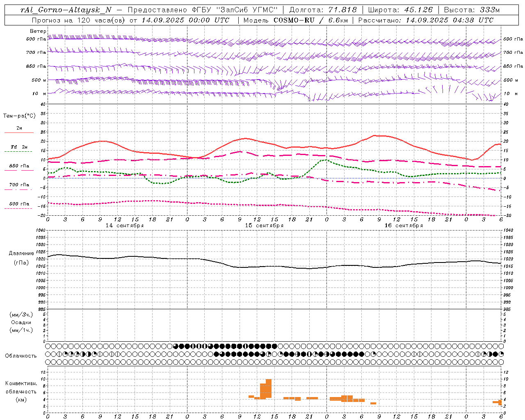525x420 pixels.
Task: Click the left 700 гПа wind level label
Action: tap(36, 52)
